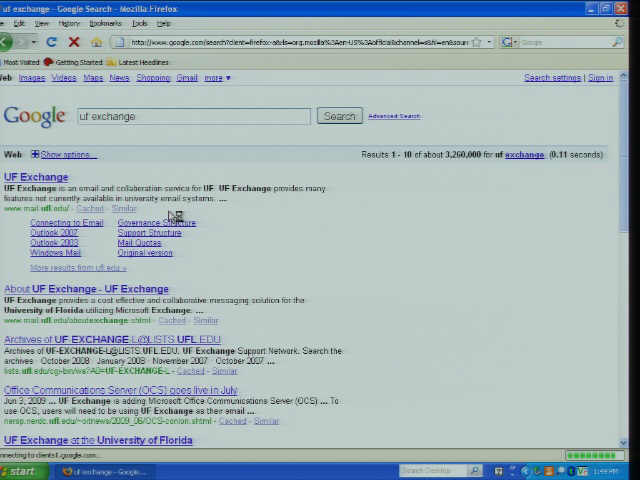640x480 pixels.
Task: Open the search engine Google icon selector
Action: [x=509, y=42]
